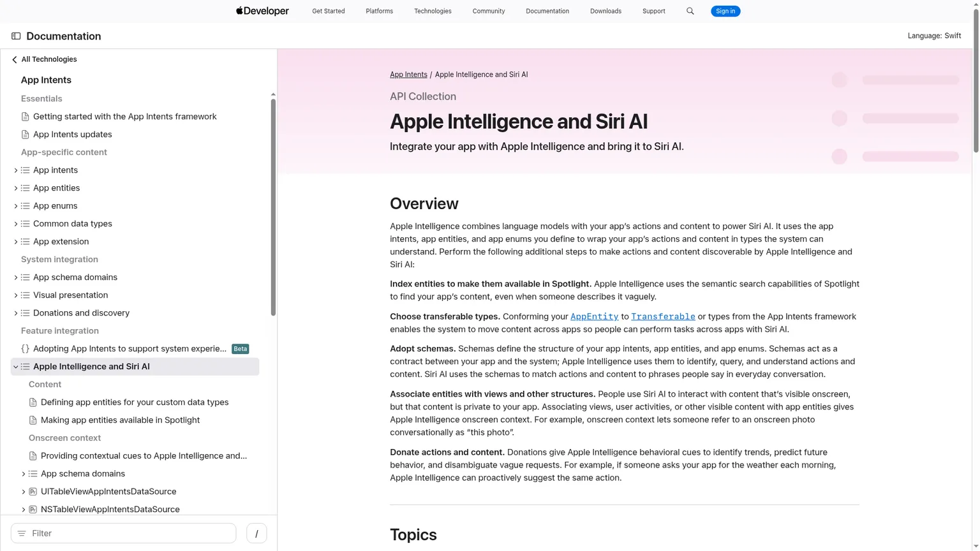Follow the Transferable code link
Screen dimensions: 980x551
click(x=663, y=316)
